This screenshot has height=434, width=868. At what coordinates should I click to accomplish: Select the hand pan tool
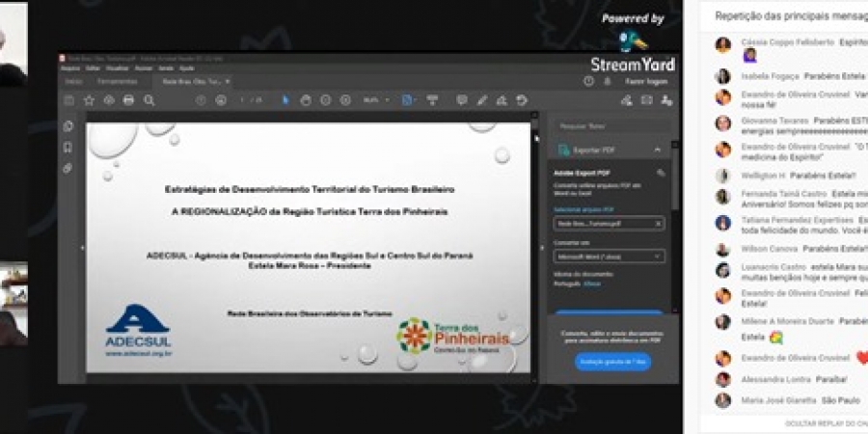[x=306, y=100]
